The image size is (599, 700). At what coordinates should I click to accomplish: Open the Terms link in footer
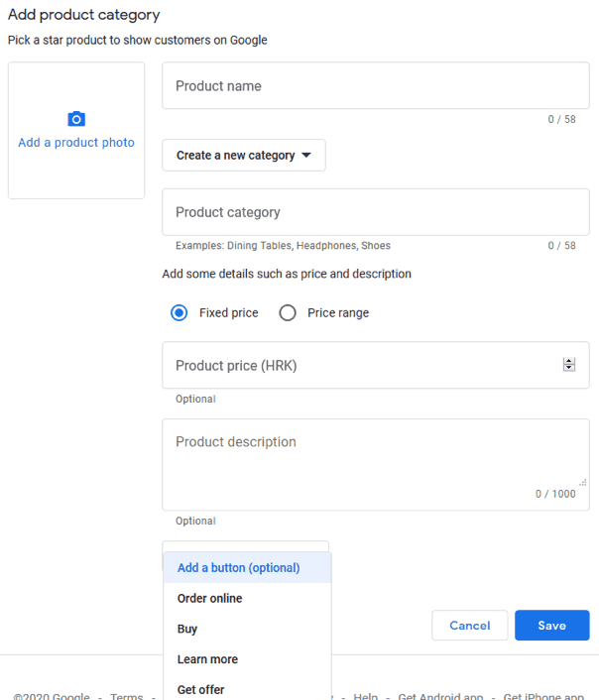(127, 697)
